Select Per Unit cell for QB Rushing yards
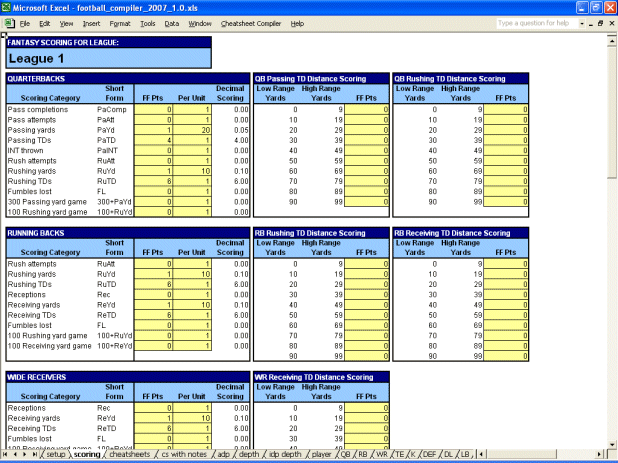Image resolution: width=618 pixels, height=463 pixels. pyautogui.click(x=192, y=171)
